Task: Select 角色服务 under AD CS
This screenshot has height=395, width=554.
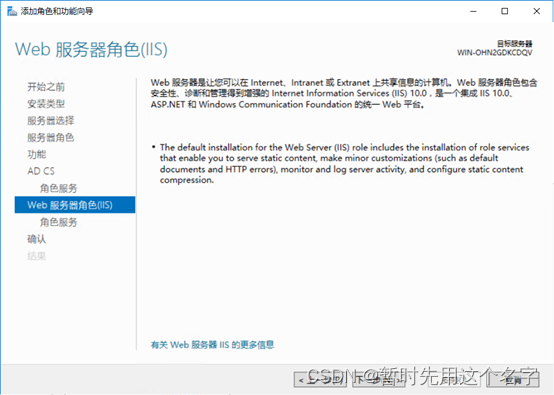Action: (58, 188)
